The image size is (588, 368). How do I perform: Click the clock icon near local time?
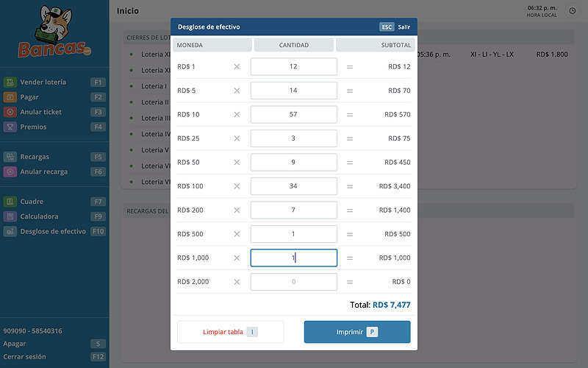click(x=572, y=11)
